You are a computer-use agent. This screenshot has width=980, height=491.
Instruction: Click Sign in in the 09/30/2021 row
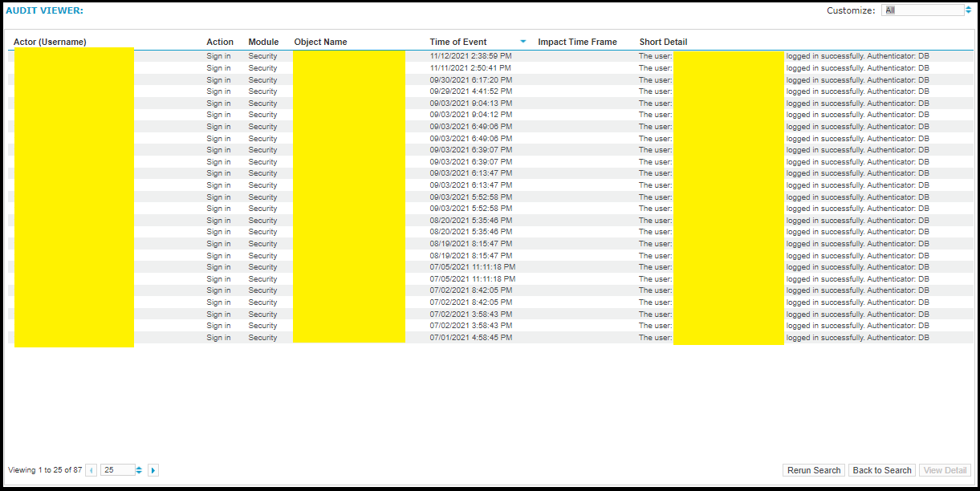click(218, 79)
